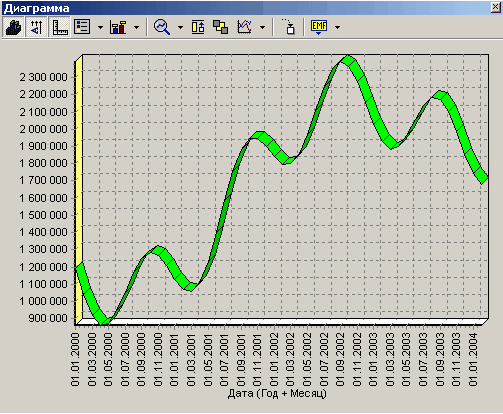Open the EMF export format dropdown
Viewport: 503px width, 414px height.
(x=337, y=27)
